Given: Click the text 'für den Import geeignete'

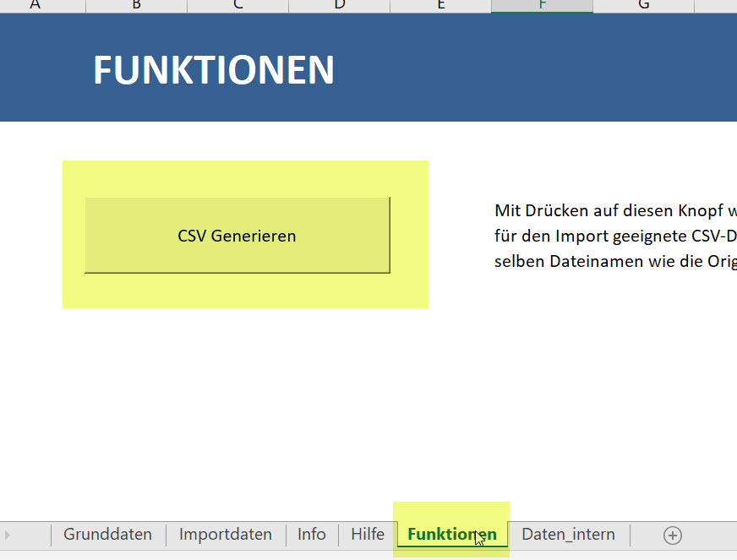Looking at the screenshot, I should (591, 236).
